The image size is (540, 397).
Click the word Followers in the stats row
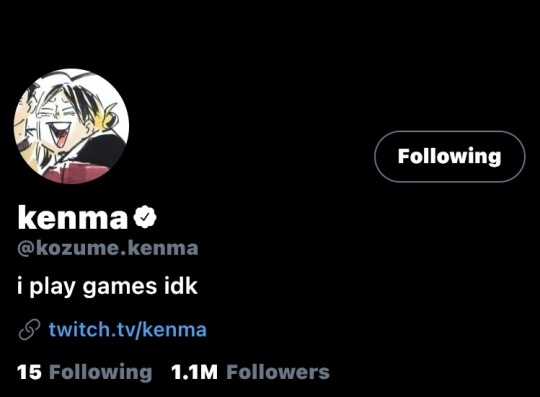278,372
